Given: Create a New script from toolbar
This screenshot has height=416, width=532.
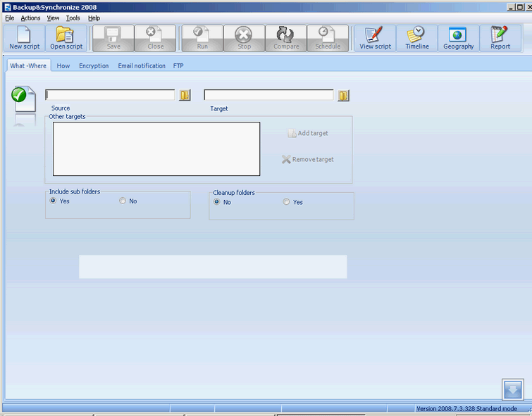Looking at the screenshot, I should point(25,38).
